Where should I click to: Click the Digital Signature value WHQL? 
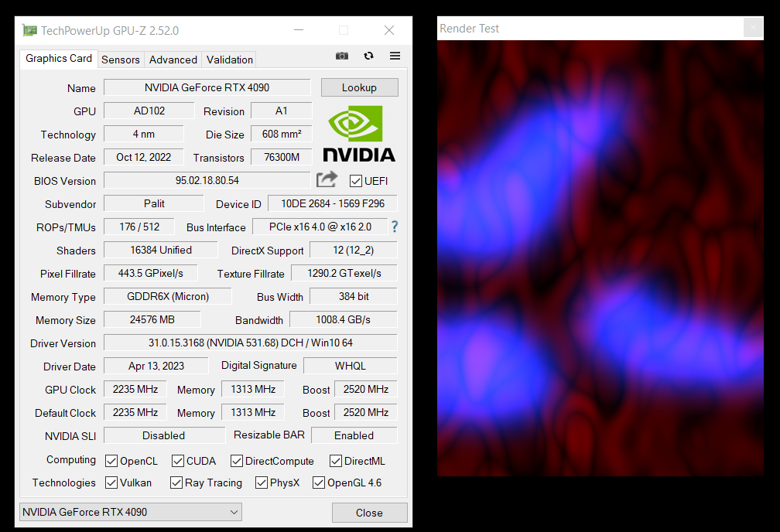pyautogui.click(x=351, y=366)
